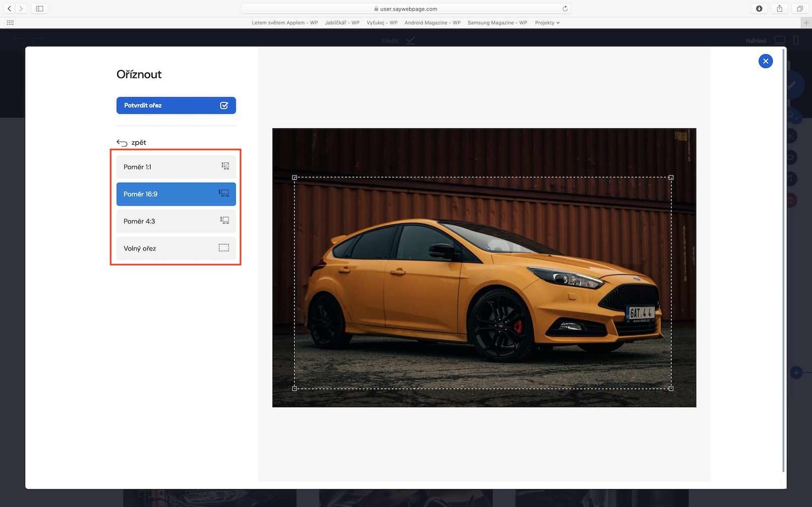Open Jablíčkář - WP bookmark
The image size is (812, 507).
tap(342, 23)
